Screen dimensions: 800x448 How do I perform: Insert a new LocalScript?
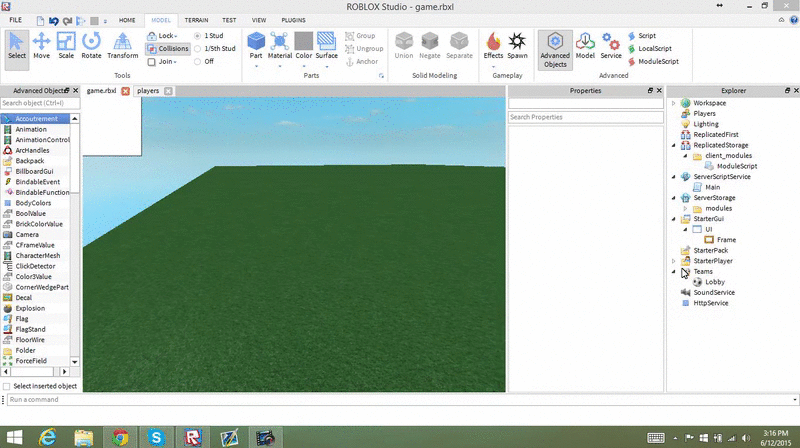(649, 48)
